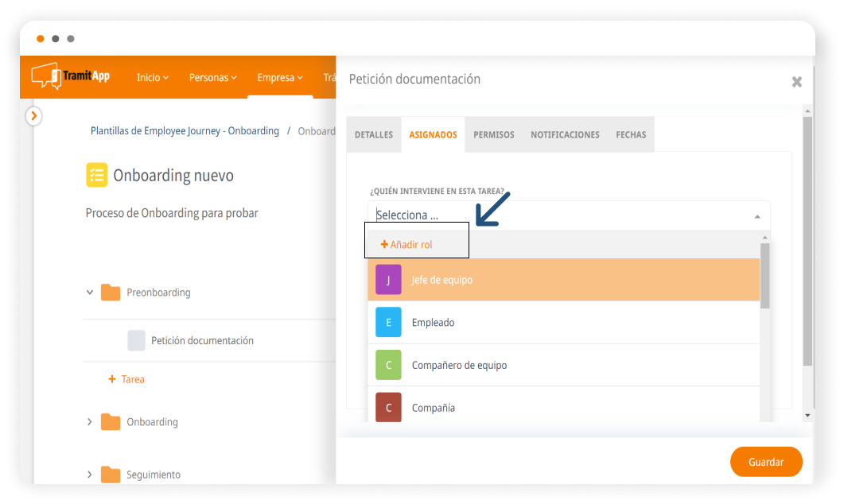
Task: Click the Plantillas de Employee Journey breadcrumb link
Action: coord(185,131)
